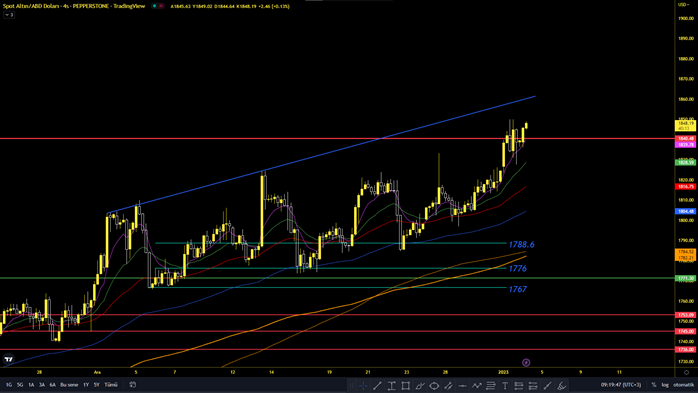This screenshot has width=698, height=393.
Task: Select the Bu sene time range
Action: (x=69, y=385)
